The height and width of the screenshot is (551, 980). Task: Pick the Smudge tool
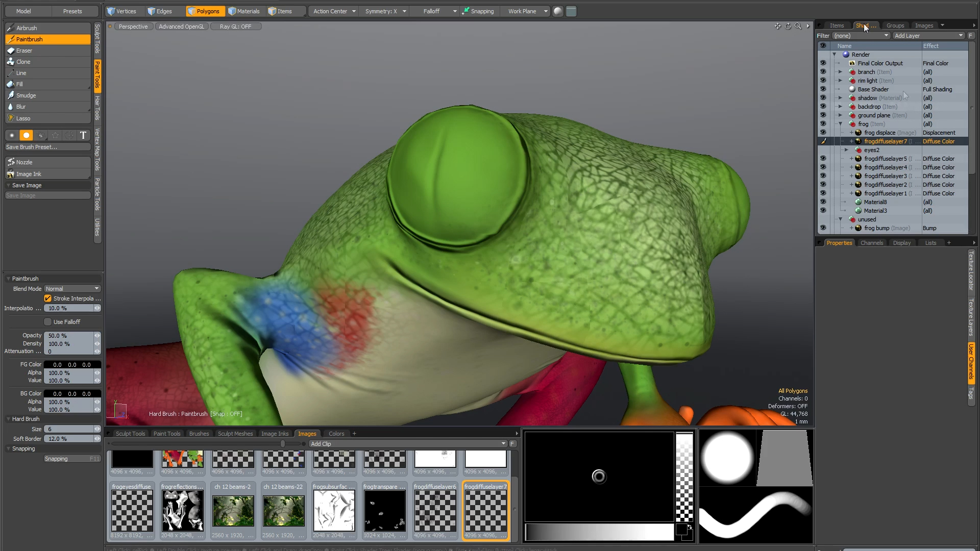[26, 95]
